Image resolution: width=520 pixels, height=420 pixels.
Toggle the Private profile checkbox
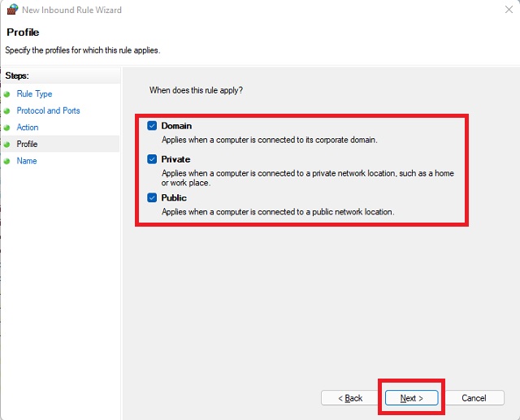152,159
